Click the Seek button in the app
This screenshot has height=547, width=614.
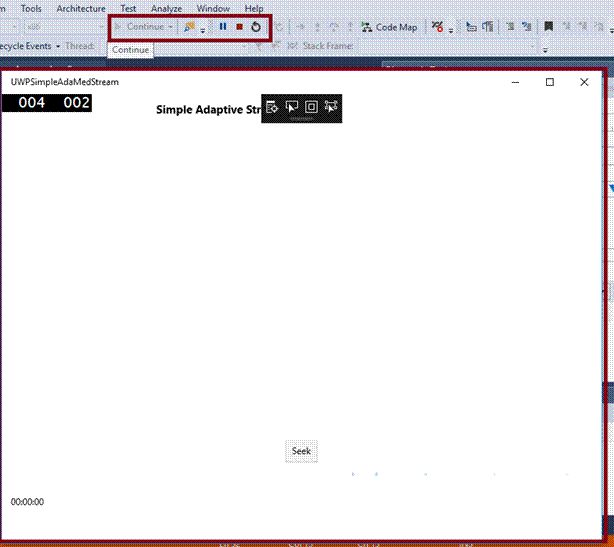pos(301,451)
